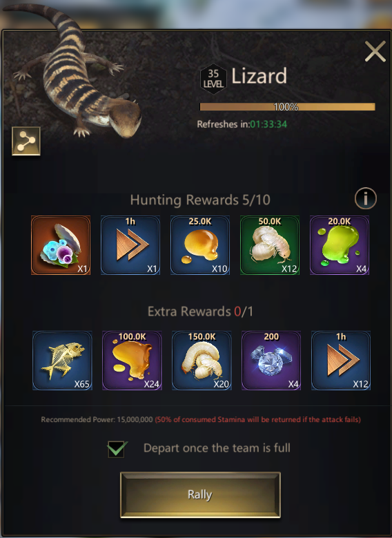
Task: Click the refresh countdown timer
Action: pyautogui.click(x=268, y=124)
